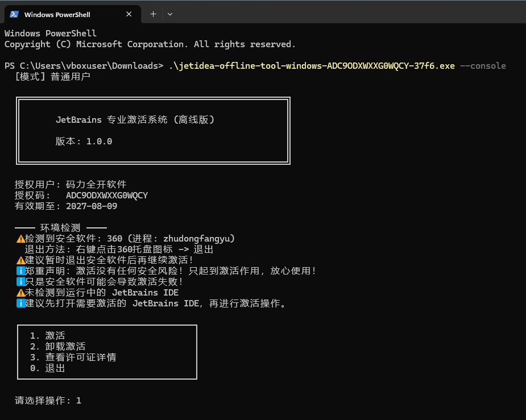This screenshot has width=526, height=420.
Task: Click the '授权用户: 码力全开软件' line
Action: [71, 184]
